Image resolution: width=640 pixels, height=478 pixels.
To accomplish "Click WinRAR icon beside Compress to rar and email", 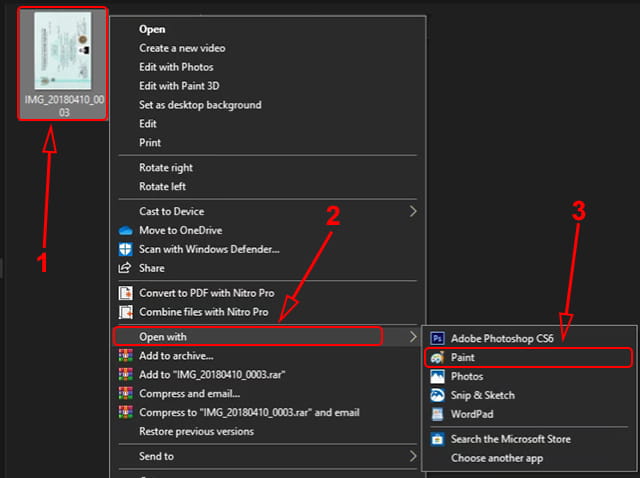I will (x=126, y=412).
